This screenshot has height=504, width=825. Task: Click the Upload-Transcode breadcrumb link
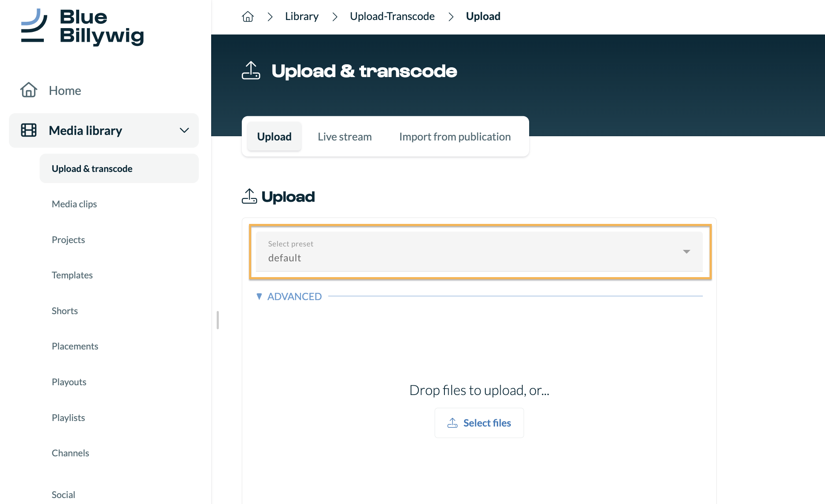point(392,16)
